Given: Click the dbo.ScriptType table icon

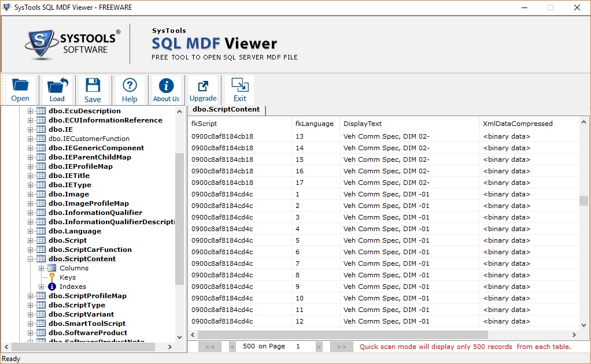Looking at the screenshot, I should [x=41, y=305].
